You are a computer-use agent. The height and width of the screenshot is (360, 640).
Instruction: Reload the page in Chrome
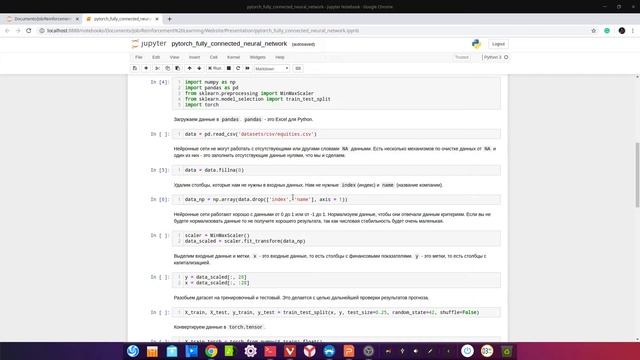[29, 31]
